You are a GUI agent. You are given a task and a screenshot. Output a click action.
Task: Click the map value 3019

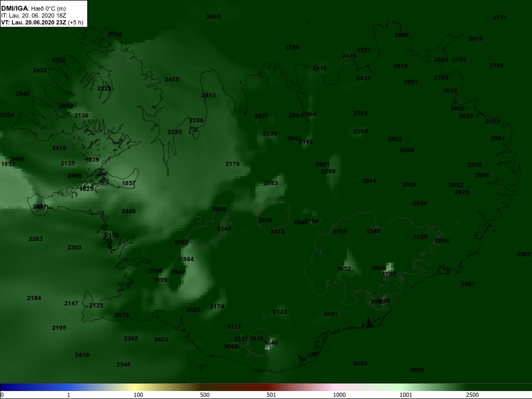click(x=450, y=90)
